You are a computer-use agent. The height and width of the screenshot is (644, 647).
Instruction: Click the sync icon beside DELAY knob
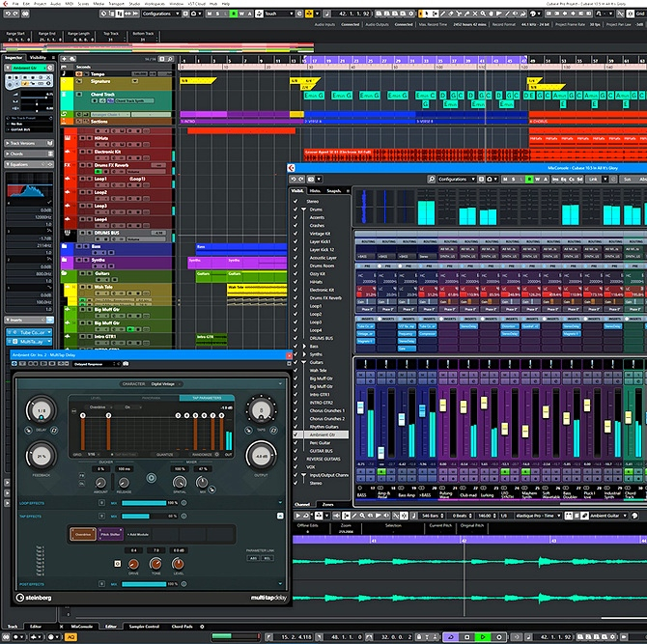click(x=54, y=430)
